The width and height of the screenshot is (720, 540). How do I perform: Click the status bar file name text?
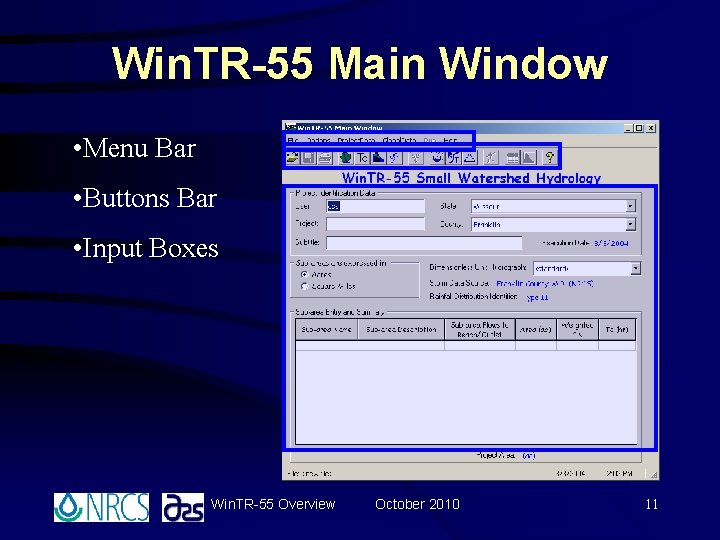coord(309,473)
